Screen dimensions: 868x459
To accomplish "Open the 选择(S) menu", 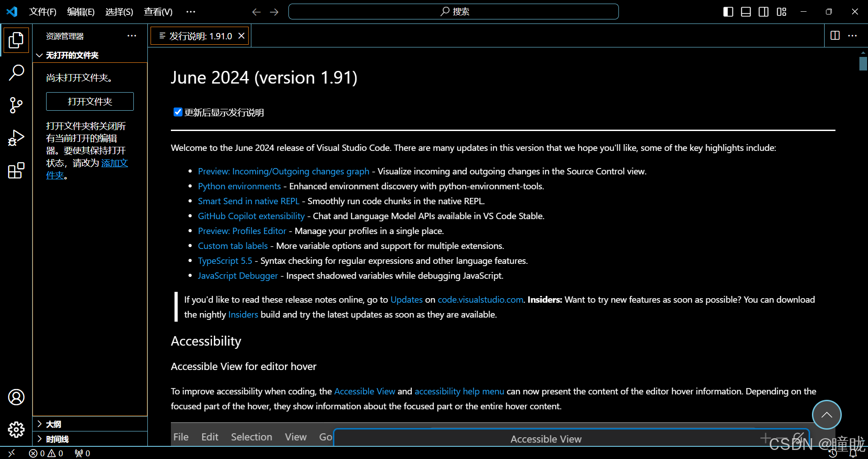I will pyautogui.click(x=119, y=12).
